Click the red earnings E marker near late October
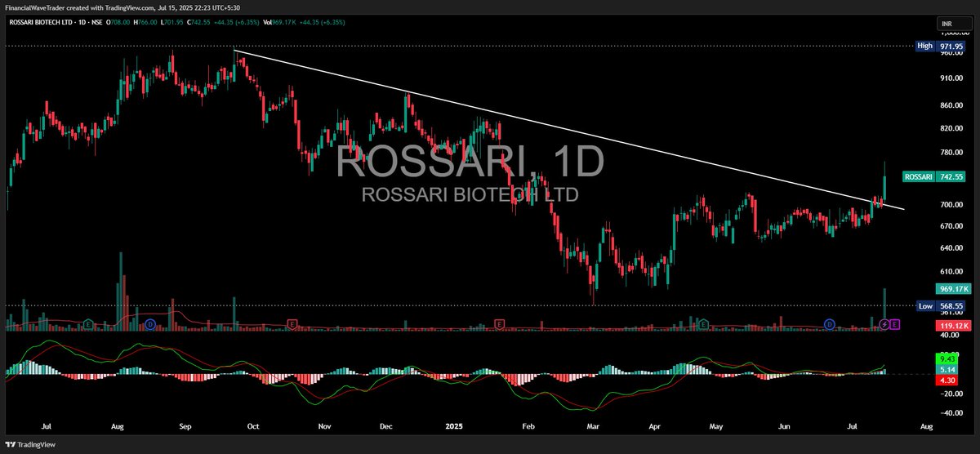 [292, 324]
